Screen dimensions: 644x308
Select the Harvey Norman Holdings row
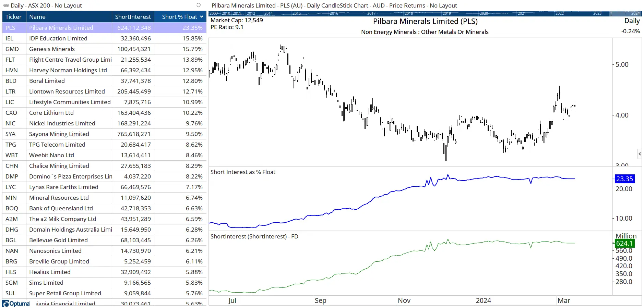[x=104, y=70]
